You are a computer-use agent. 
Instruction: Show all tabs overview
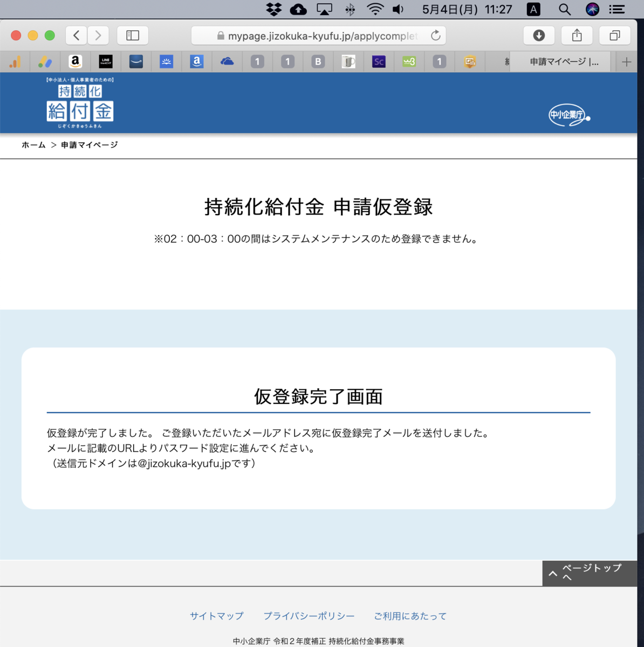pos(615,36)
